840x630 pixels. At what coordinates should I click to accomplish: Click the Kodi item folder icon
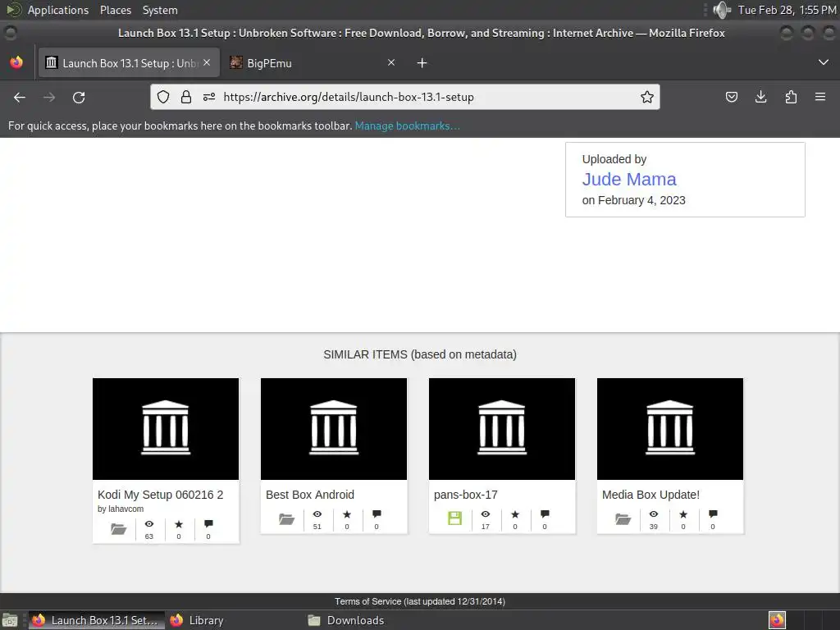click(x=118, y=529)
